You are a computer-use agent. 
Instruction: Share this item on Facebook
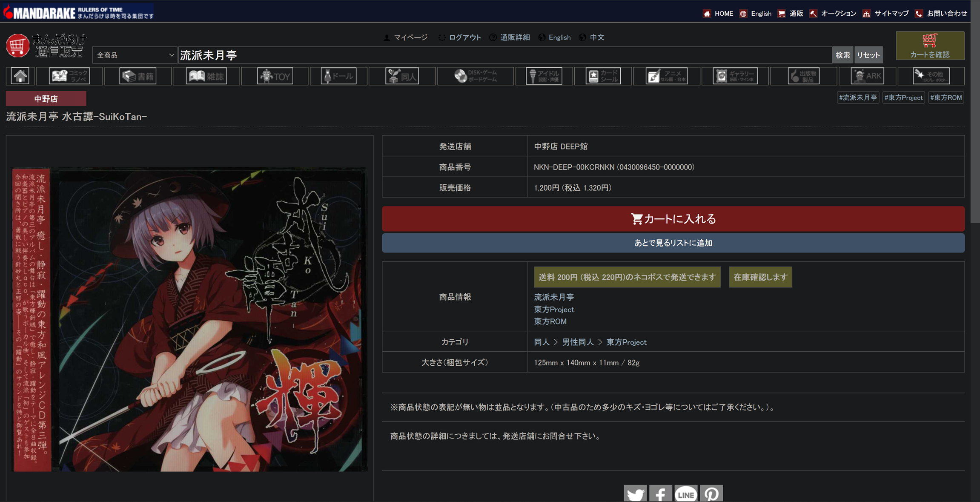coord(660,493)
